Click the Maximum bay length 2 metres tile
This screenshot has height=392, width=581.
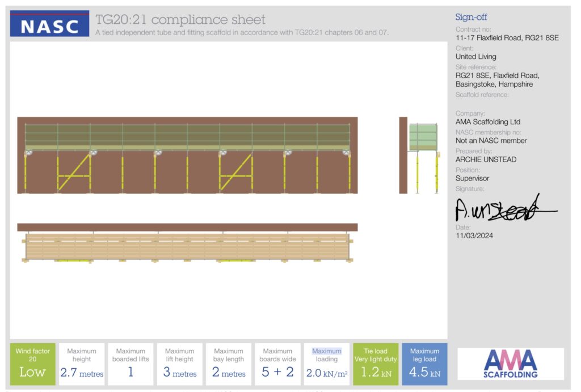(x=229, y=364)
